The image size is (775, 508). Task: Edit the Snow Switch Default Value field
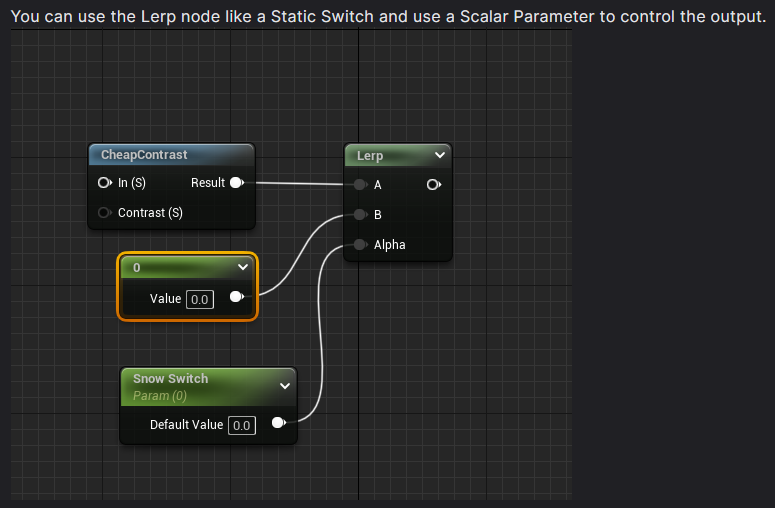click(242, 425)
